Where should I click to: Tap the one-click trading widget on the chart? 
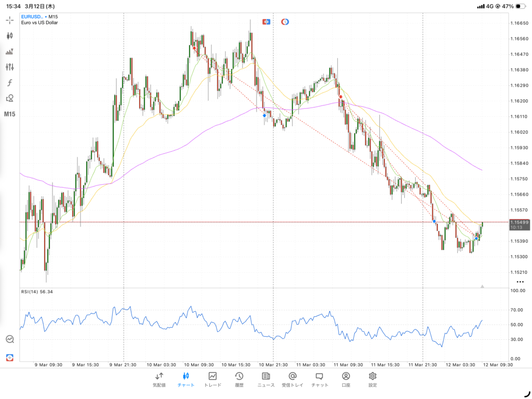coord(267,22)
